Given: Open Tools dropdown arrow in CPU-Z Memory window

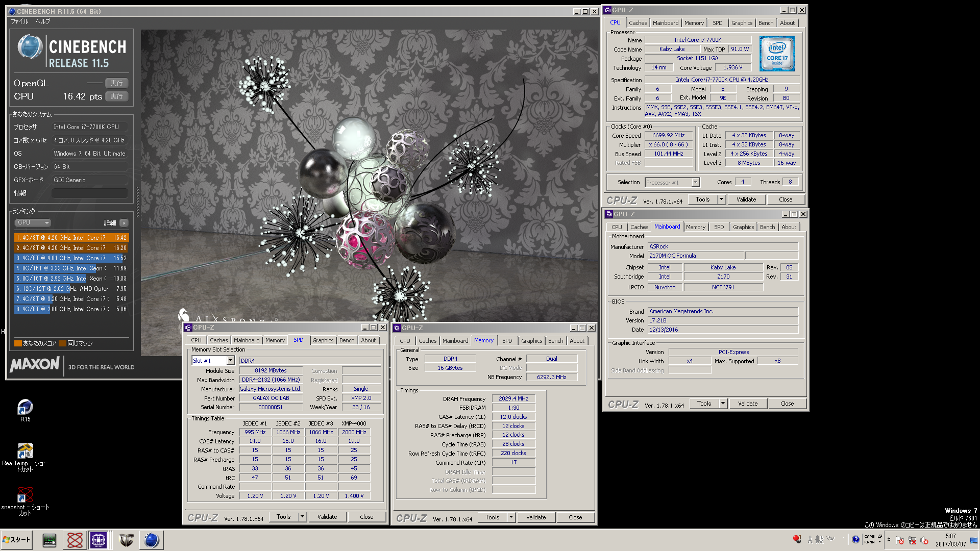Looking at the screenshot, I should (x=511, y=517).
